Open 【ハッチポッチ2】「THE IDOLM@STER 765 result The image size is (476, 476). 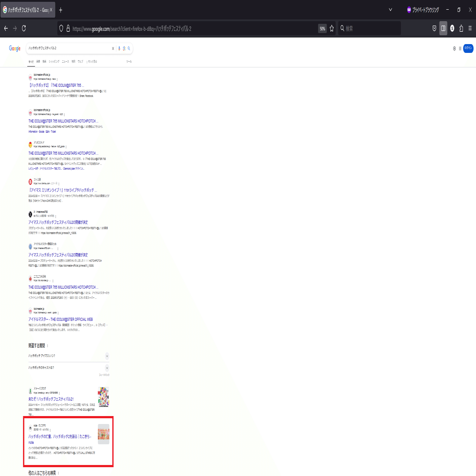click(56, 86)
